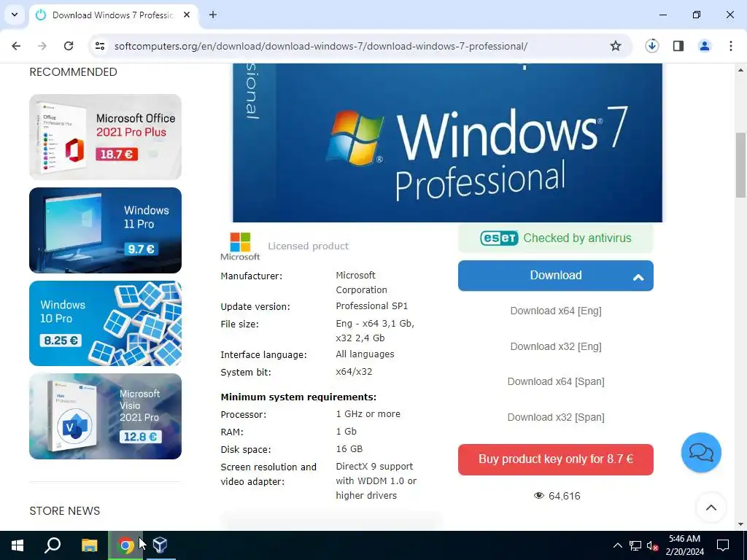Screen dimensions: 747x560
Task: Click the scroll-to-top arrow button
Action: (x=711, y=507)
